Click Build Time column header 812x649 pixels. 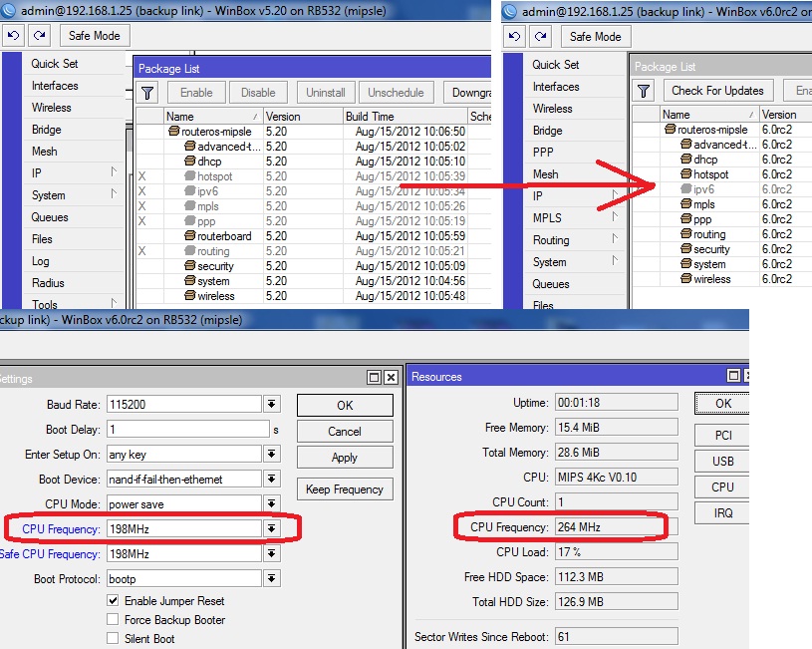click(x=406, y=117)
